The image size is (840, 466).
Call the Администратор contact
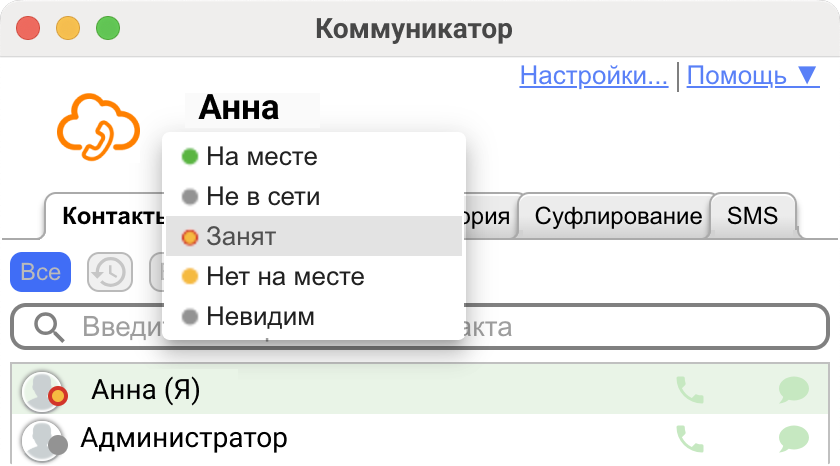click(690, 438)
